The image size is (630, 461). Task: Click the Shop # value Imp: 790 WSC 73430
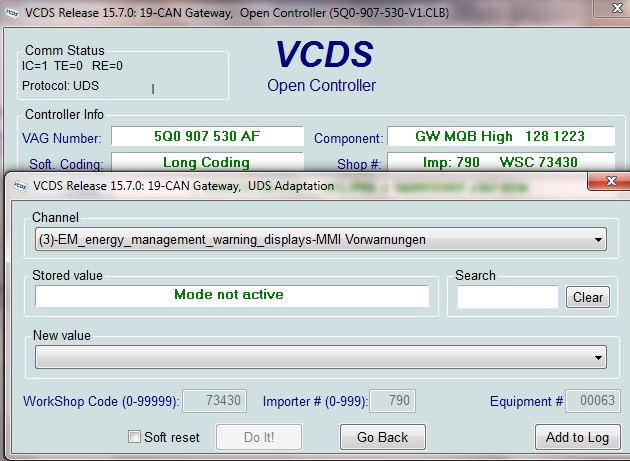(501, 162)
